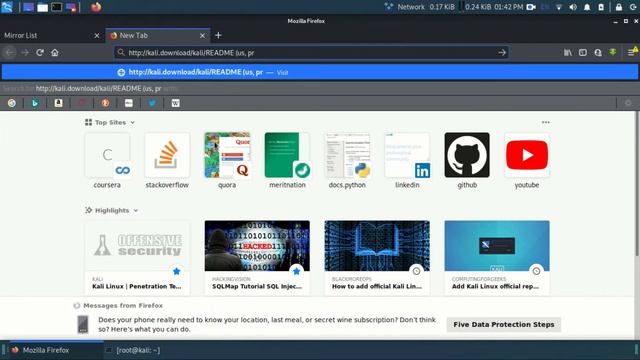
Task: Open Add Kali Linux official repositories highlight
Action: click(497, 257)
